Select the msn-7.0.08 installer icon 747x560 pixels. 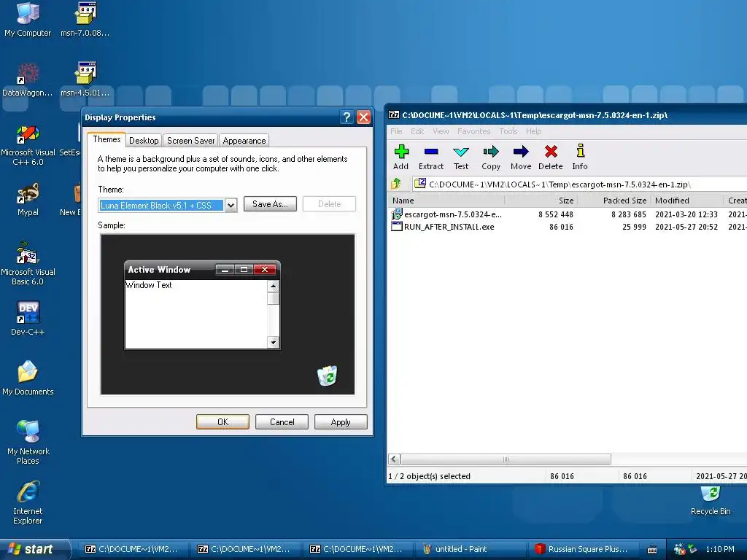pyautogui.click(x=85, y=20)
